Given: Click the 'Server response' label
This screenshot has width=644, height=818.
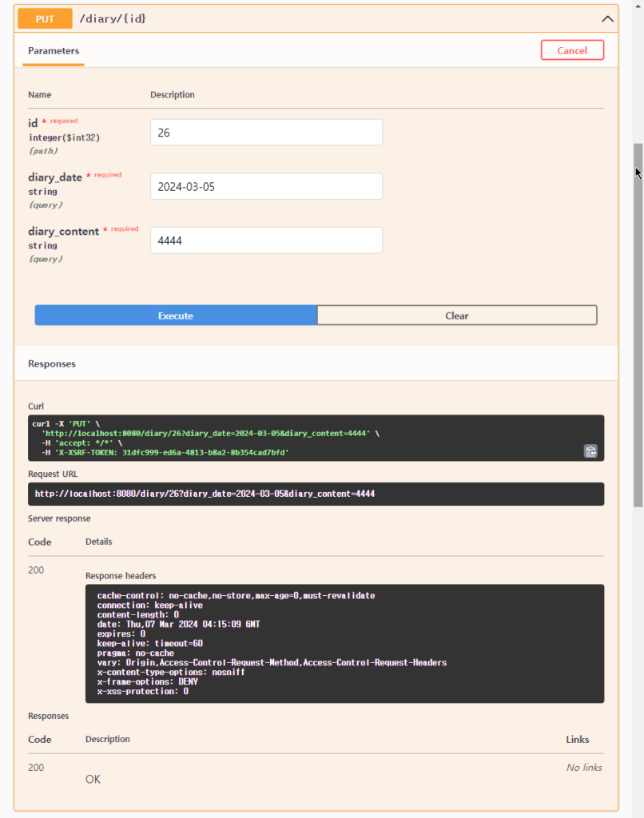Looking at the screenshot, I should pyautogui.click(x=59, y=518).
